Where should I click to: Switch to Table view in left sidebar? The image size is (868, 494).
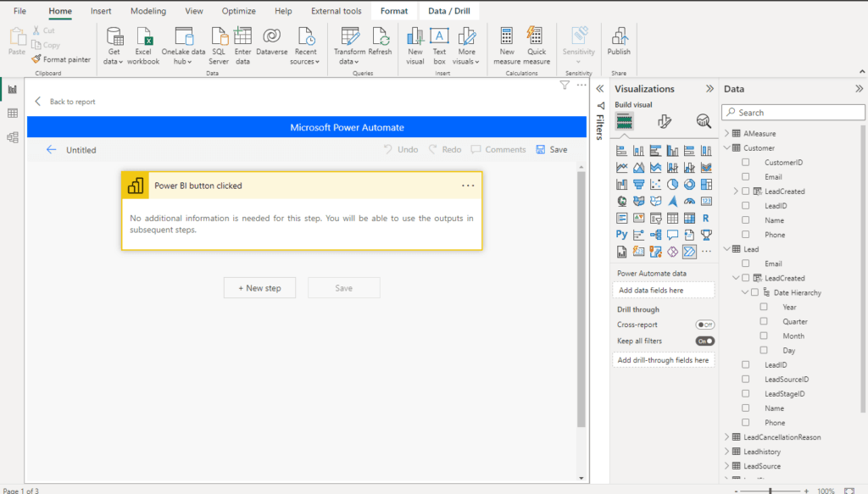pyautogui.click(x=13, y=114)
